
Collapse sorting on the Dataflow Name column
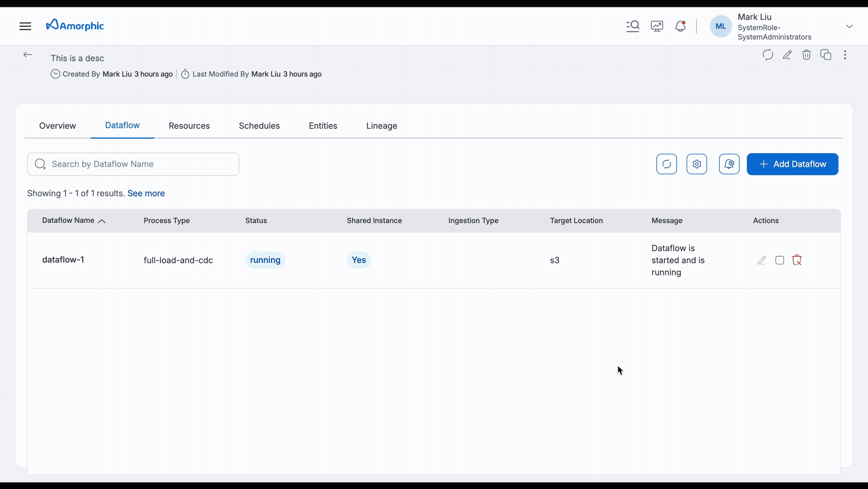pos(102,221)
